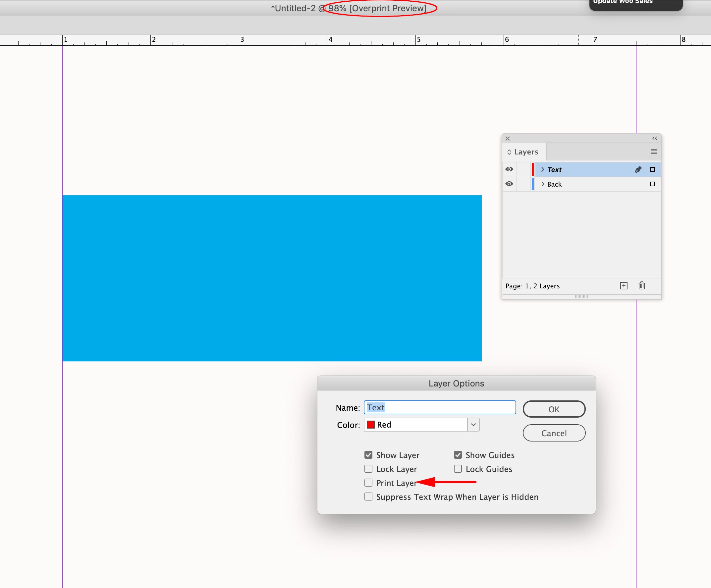The image size is (711, 588).
Task: Expand the Text layer contents
Action: (x=543, y=169)
